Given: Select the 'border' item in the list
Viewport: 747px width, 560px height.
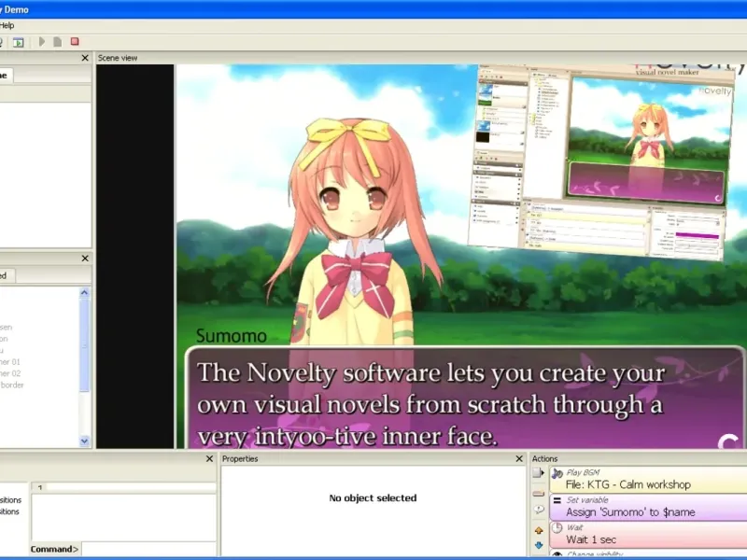Looking at the screenshot, I should pyautogui.click(x=12, y=385).
